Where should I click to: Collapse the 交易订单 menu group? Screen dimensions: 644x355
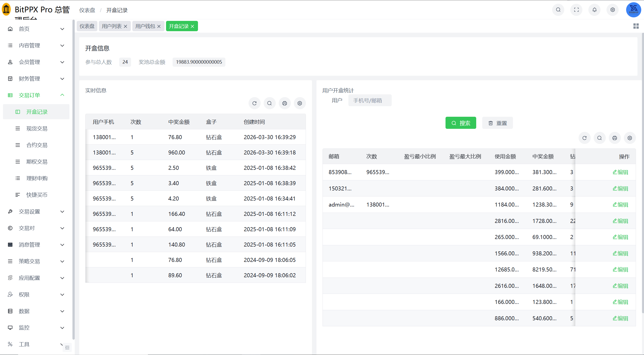coord(62,95)
